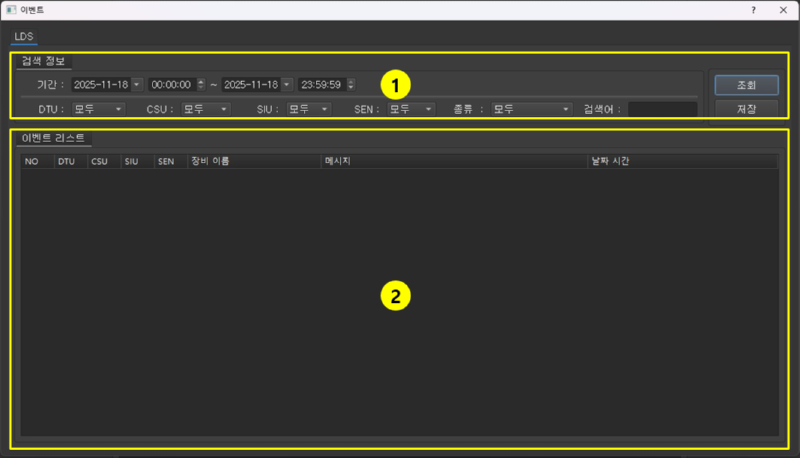The width and height of the screenshot is (800, 458).
Task: Sort by the 메시지 column header
Action: point(454,161)
